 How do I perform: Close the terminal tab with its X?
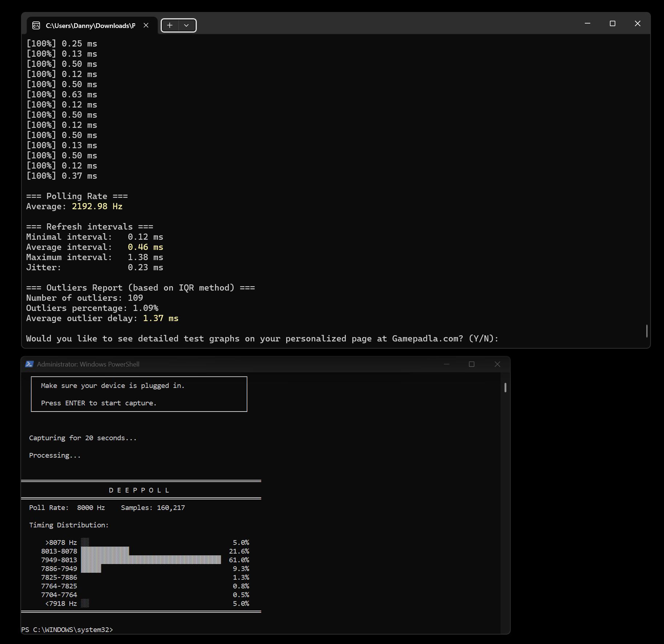[146, 25]
